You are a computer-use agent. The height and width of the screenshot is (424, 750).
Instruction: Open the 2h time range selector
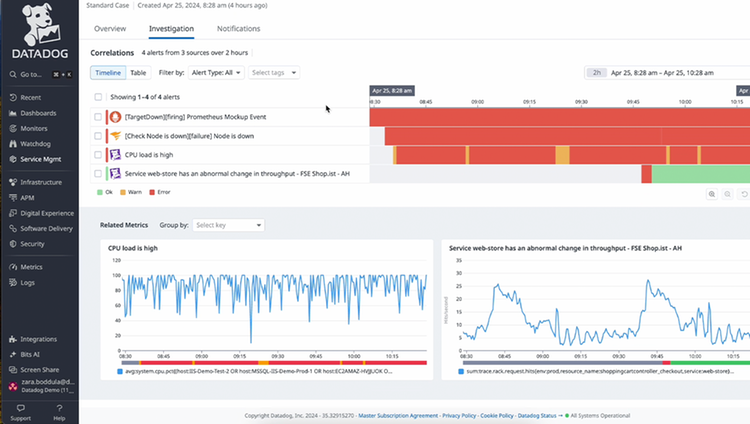596,73
